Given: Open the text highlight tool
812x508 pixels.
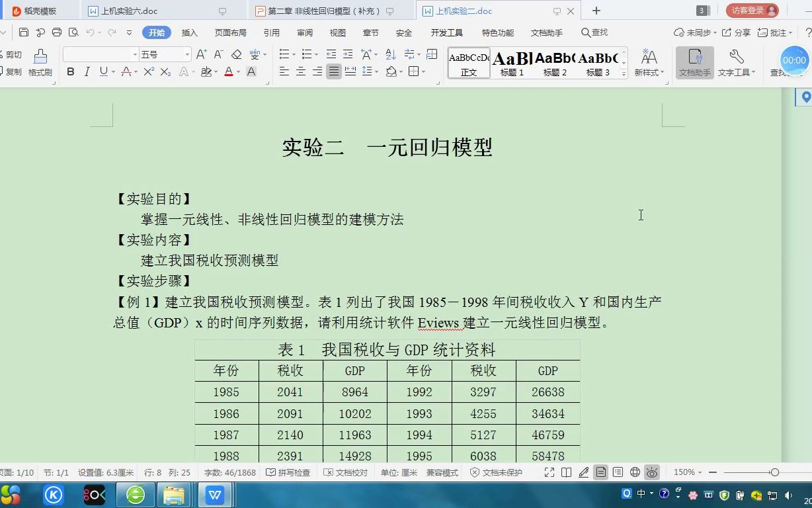Looking at the screenshot, I should 205,72.
